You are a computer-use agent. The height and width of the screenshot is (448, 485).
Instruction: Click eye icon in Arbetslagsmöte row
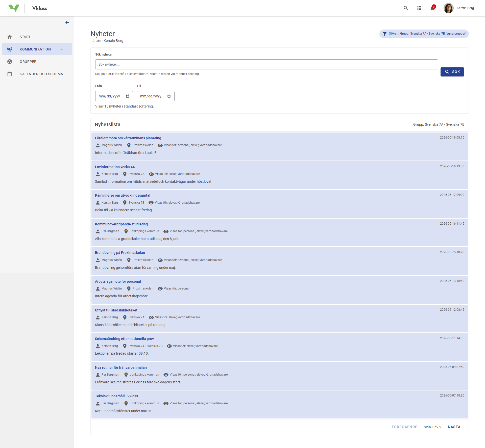coord(160,289)
